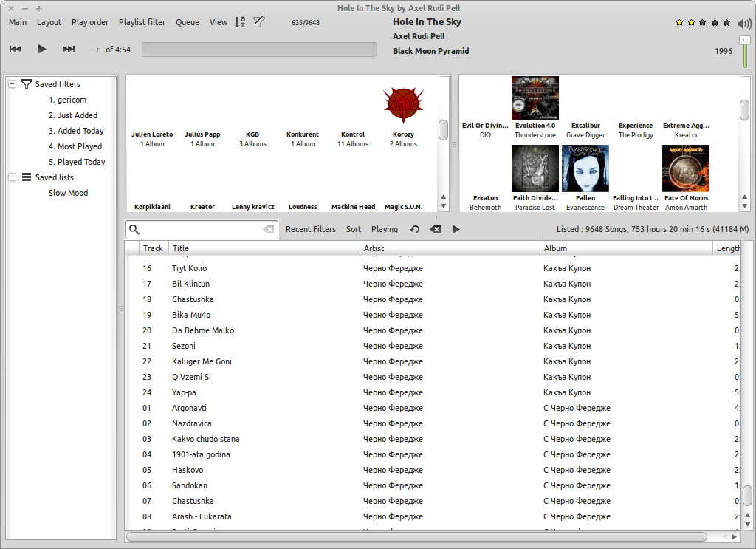Select the Fate Of Norns album cover
The height and width of the screenshot is (549, 756).
tap(686, 169)
